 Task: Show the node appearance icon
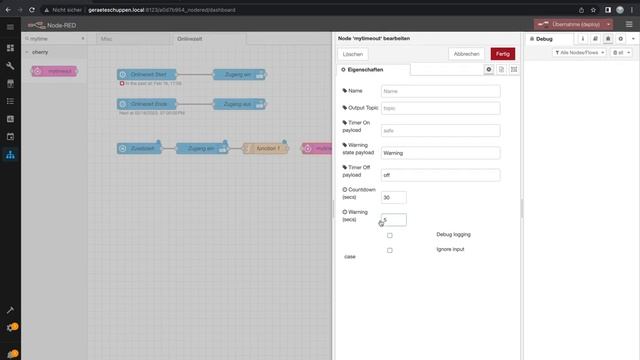(x=514, y=69)
